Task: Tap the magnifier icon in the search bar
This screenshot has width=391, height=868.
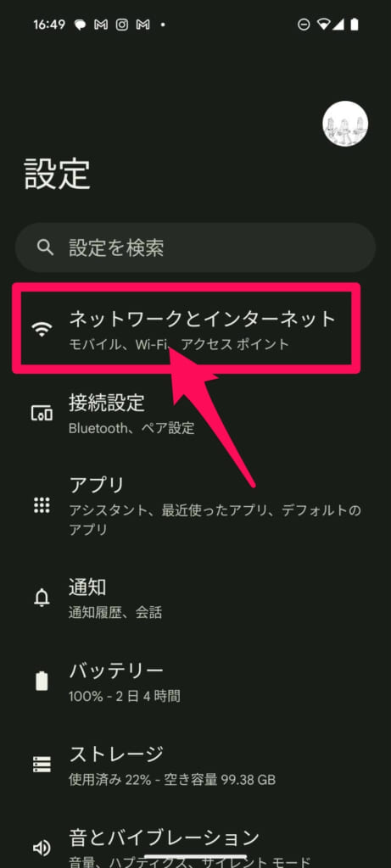Action: (x=45, y=247)
